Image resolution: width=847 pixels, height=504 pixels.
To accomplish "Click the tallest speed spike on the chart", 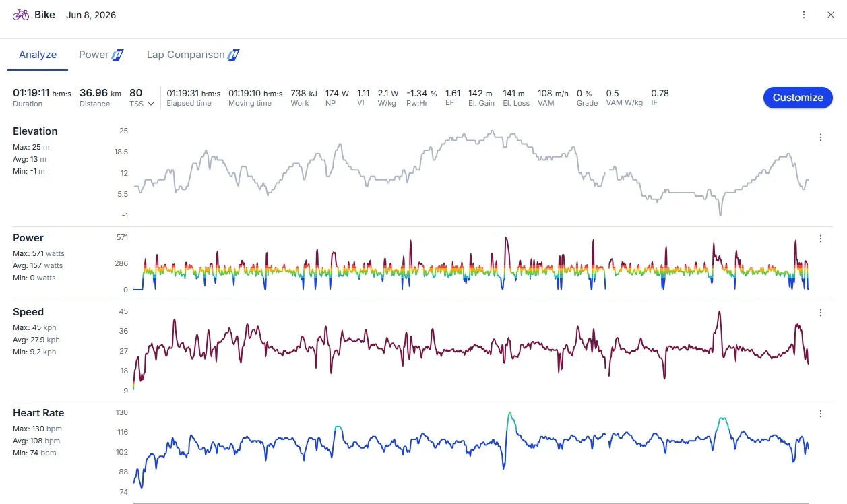I will (720, 313).
